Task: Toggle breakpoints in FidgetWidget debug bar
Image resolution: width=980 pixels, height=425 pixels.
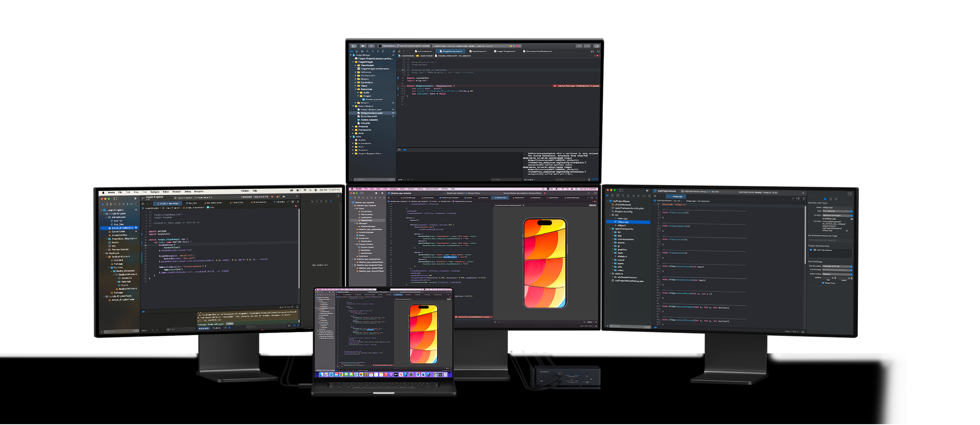Action: (x=404, y=149)
